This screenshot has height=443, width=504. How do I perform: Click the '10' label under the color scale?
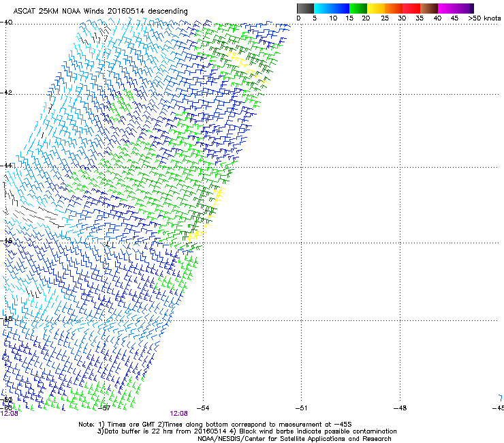tap(333, 18)
